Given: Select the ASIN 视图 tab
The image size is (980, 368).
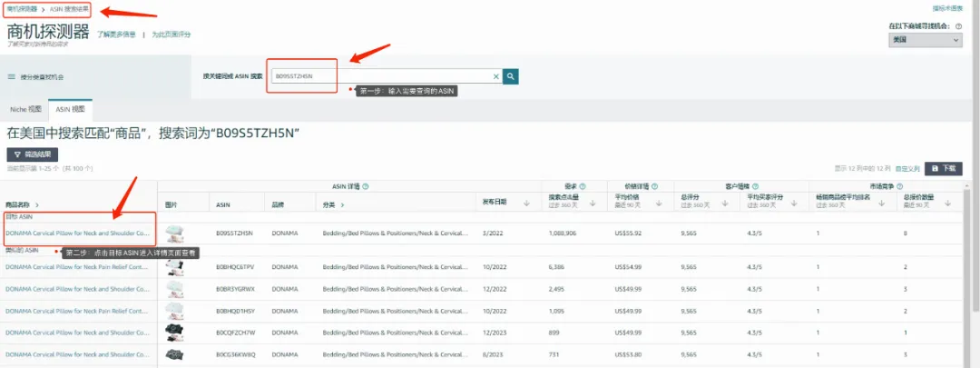Looking at the screenshot, I should click(70, 109).
